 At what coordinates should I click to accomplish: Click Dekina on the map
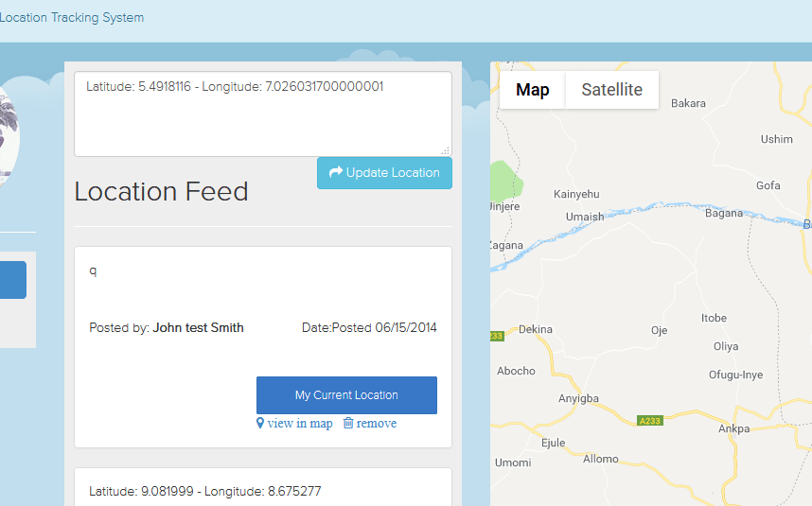tap(536, 329)
